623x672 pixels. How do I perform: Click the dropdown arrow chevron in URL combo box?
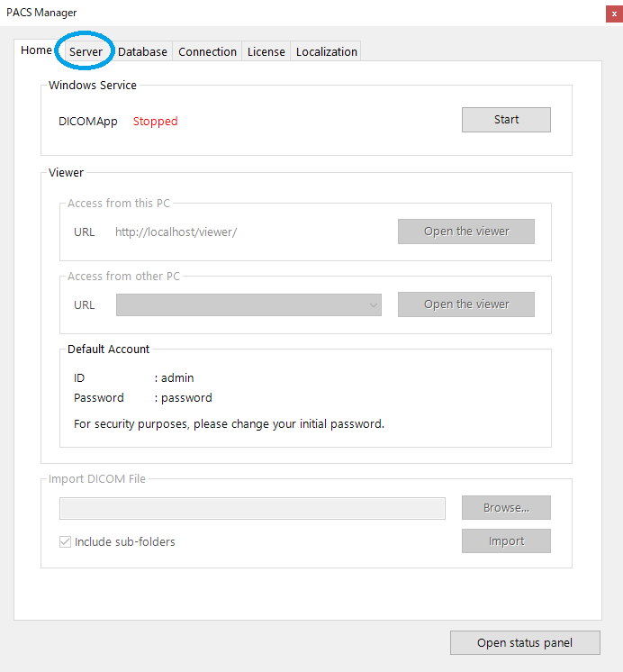(x=374, y=305)
